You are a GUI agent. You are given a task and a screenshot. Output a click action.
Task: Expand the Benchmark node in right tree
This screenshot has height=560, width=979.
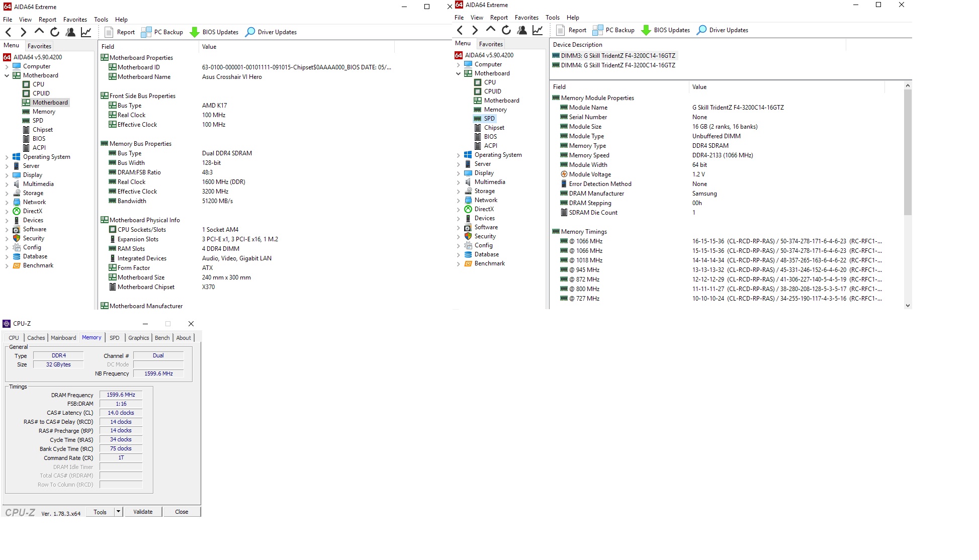point(458,264)
